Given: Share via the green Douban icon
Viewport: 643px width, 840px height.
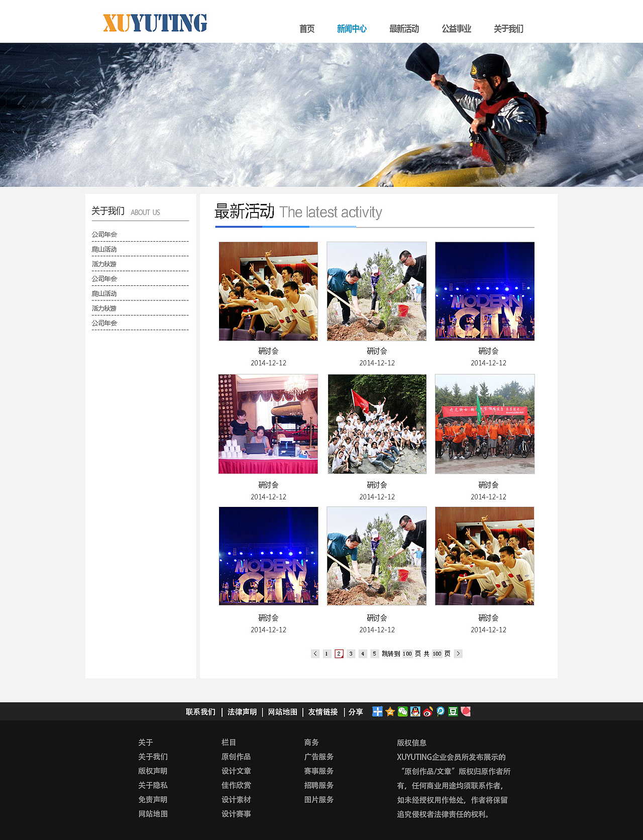Looking at the screenshot, I should (453, 711).
